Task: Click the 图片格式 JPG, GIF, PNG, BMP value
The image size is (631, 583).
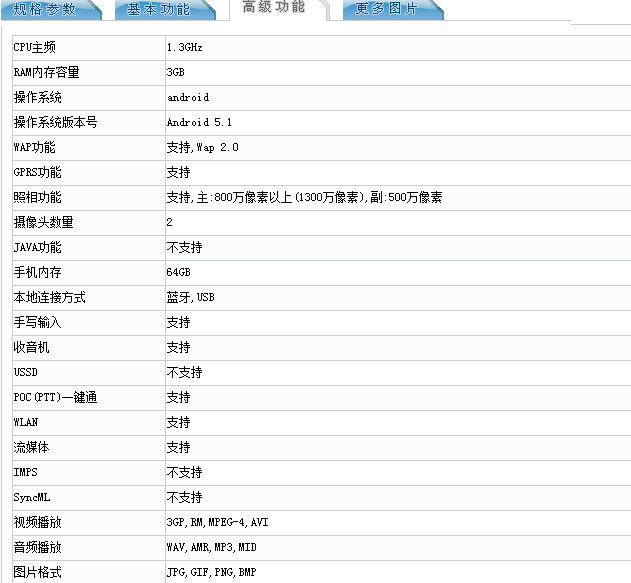Action: (x=212, y=572)
